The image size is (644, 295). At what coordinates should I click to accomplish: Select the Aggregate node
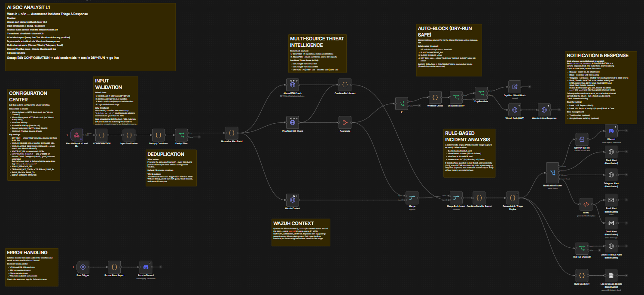click(345, 122)
